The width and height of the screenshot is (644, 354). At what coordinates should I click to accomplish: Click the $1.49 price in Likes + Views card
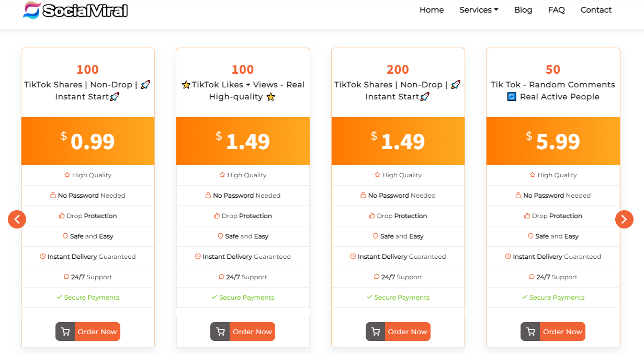(243, 141)
